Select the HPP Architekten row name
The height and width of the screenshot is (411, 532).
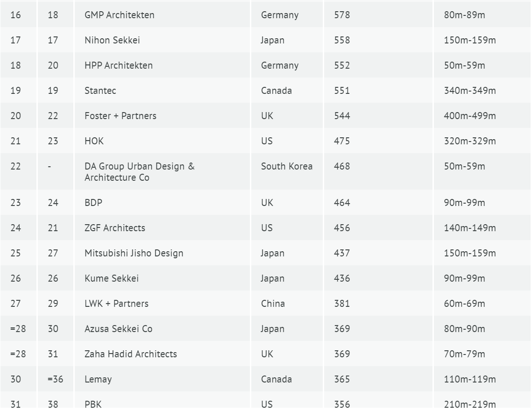[119, 65]
